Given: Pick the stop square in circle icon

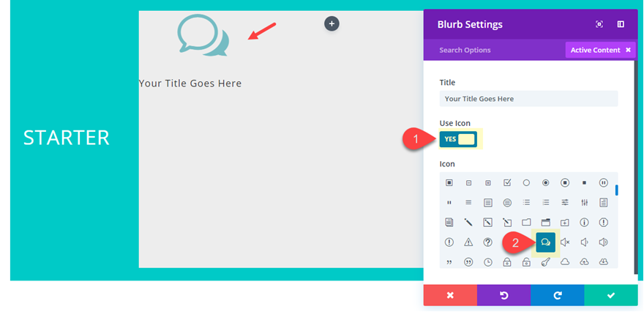Looking at the screenshot, I should point(565,183).
